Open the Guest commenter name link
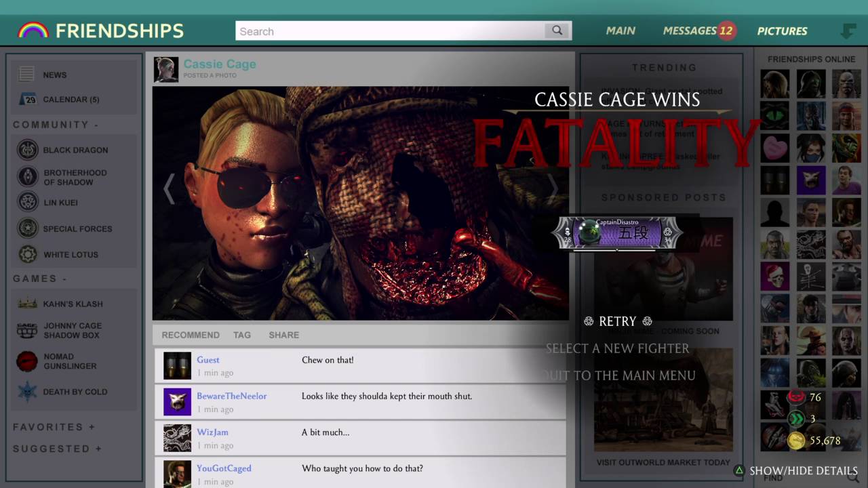 208,360
